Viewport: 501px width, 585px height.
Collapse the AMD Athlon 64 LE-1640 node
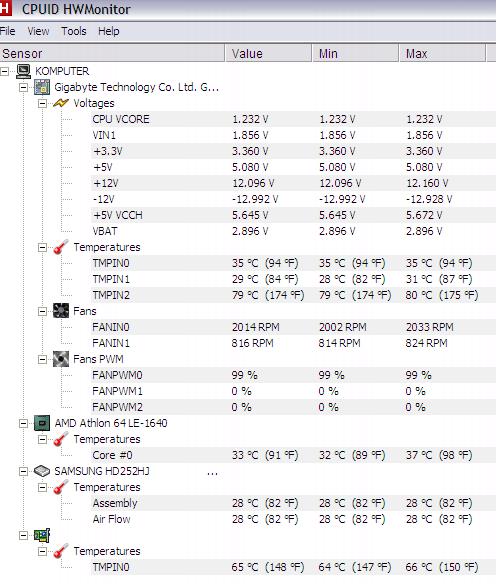(24, 423)
